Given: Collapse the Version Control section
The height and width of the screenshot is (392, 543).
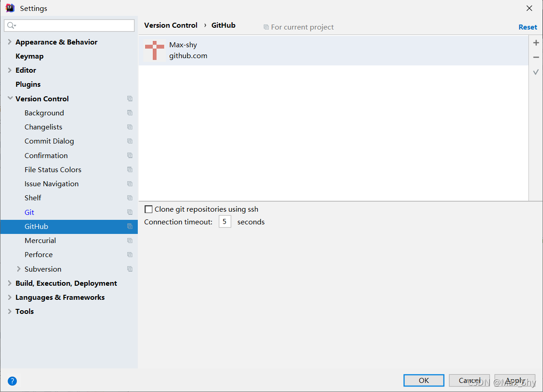Looking at the screenshot, I should tap(10, 99).
